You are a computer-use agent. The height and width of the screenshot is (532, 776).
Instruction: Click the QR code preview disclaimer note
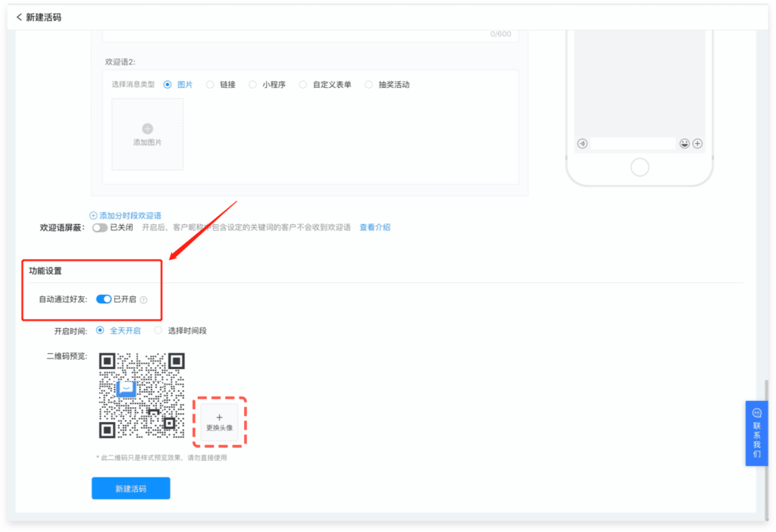(x=161, y=458)
